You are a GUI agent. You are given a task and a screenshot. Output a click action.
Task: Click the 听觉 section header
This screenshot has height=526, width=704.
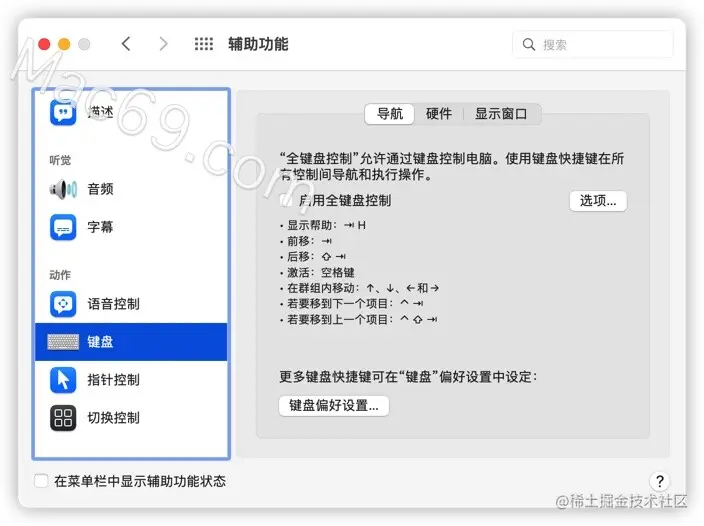click(x=60, y=160)
